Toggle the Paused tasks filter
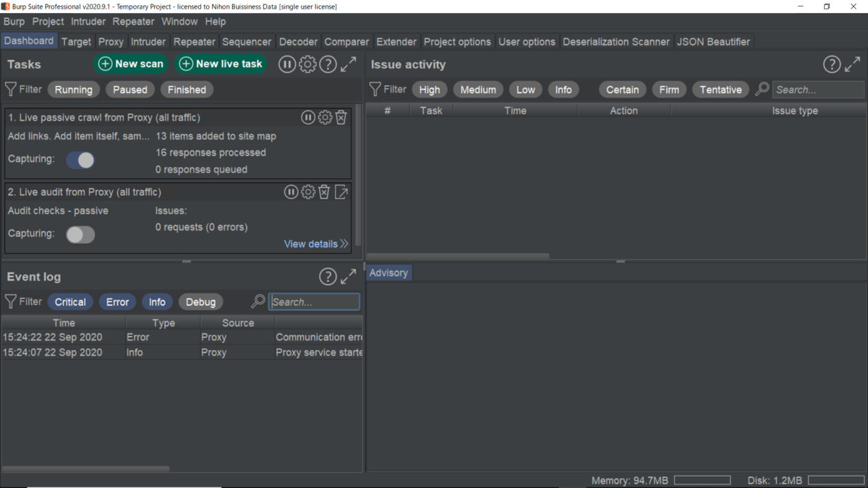Image resolution: width=868 pixels, height=488 pixels. [x=130, y=90]
